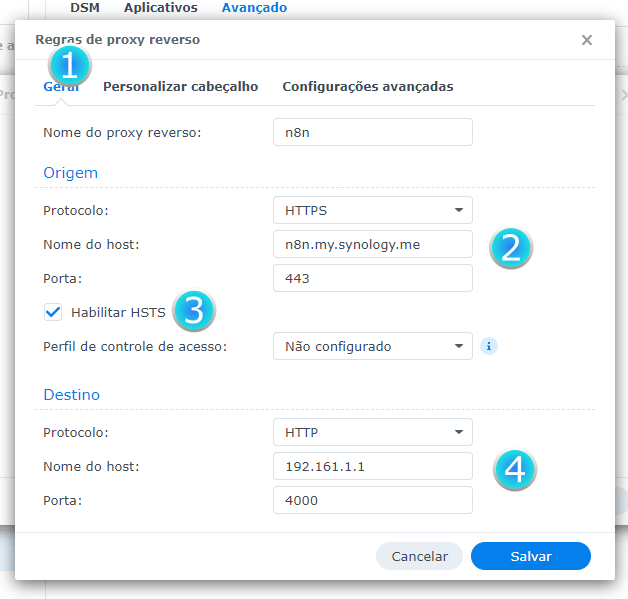Click the Nome do proxy reverso field
The image size is (628, 599).
click(x=372, y=132)
